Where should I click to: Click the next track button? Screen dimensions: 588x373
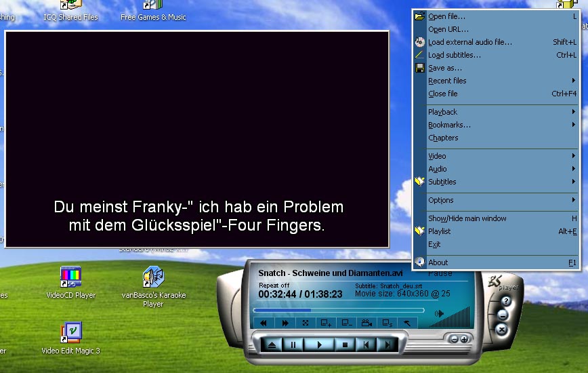[387, 345]
